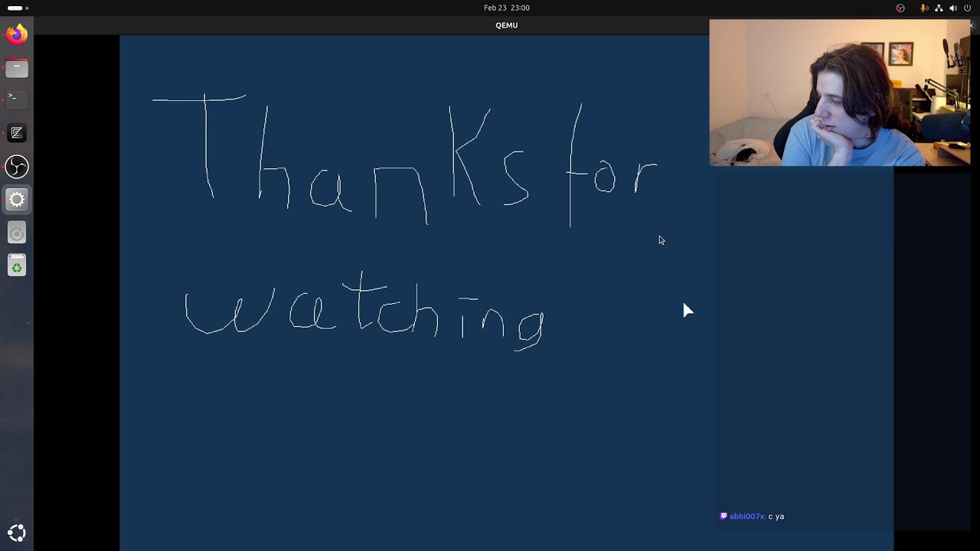Click the OBS recording tray indicator

[900, 8]
